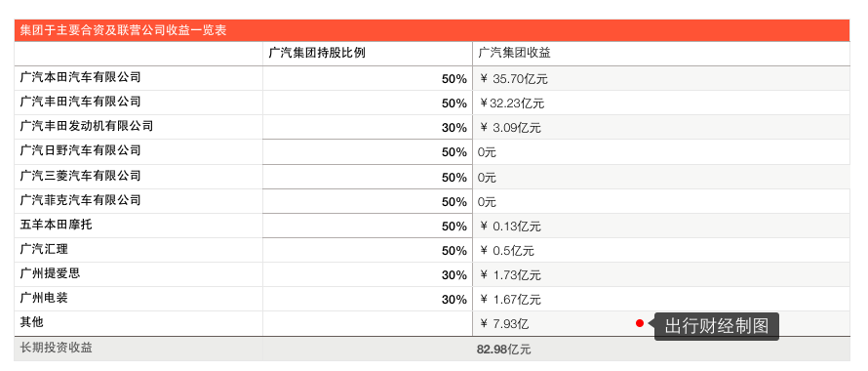Select the 广汽丰田汽车有限公司 row label
This screenshot has height=371, width=868.
80,102
